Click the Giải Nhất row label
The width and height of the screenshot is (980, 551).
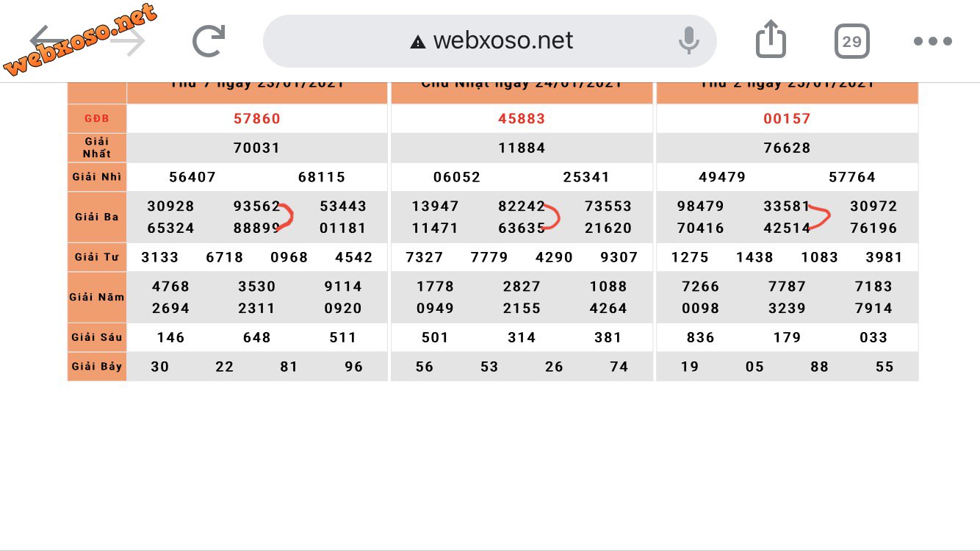point(97,148)
